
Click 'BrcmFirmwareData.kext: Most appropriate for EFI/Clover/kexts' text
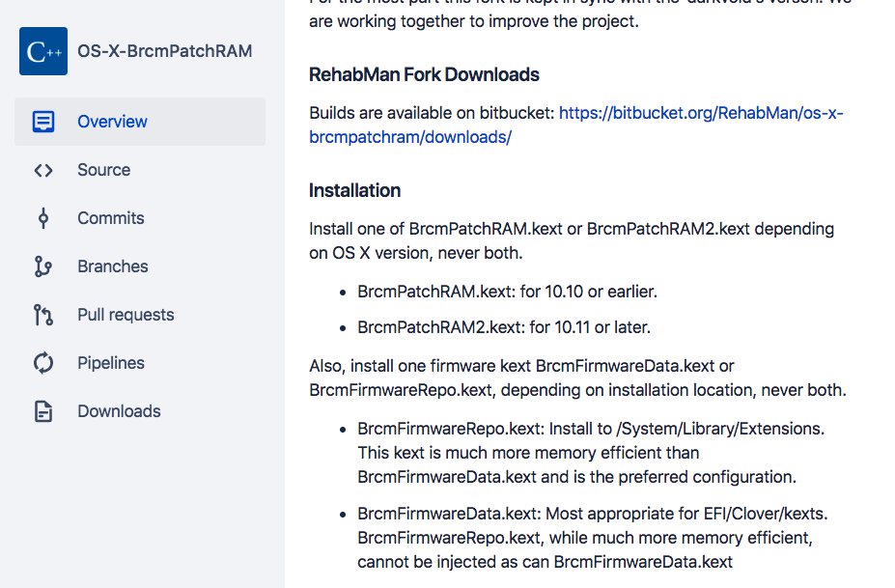tap(593, 514)
